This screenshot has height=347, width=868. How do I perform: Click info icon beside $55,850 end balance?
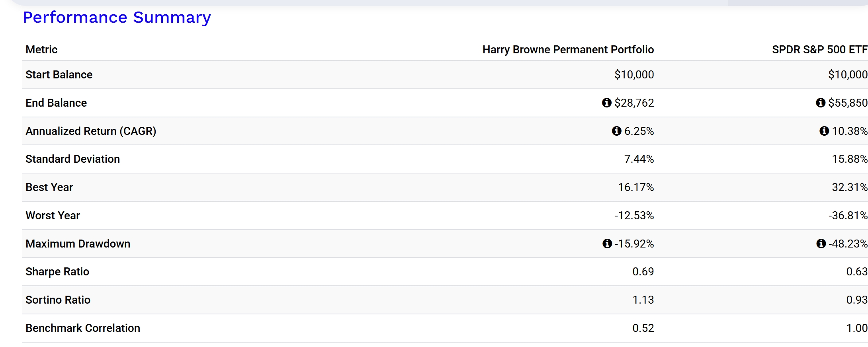820,103
